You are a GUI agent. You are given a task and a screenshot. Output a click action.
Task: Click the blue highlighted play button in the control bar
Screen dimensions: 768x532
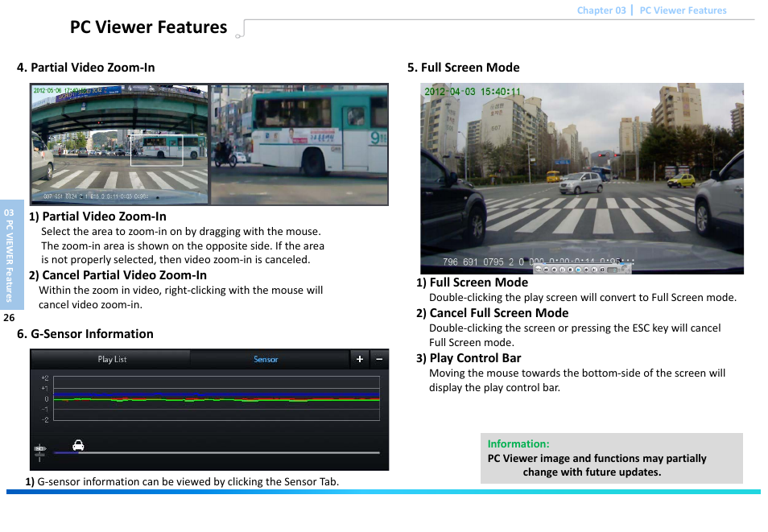click(x=578, y=270)
